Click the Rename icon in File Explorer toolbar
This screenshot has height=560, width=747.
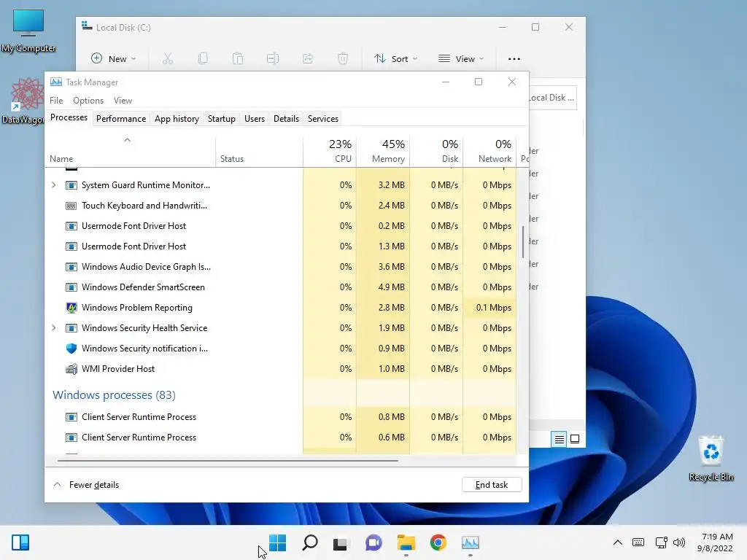[273, 58]
